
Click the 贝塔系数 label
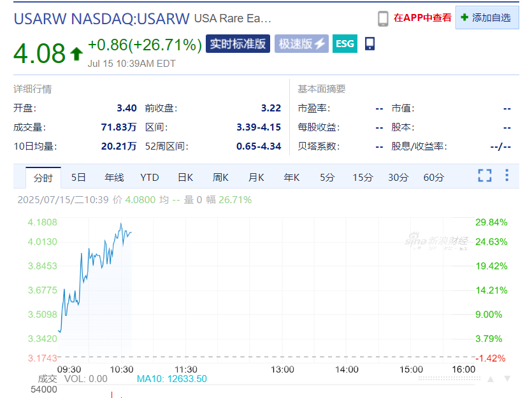[x=319, y=146]
